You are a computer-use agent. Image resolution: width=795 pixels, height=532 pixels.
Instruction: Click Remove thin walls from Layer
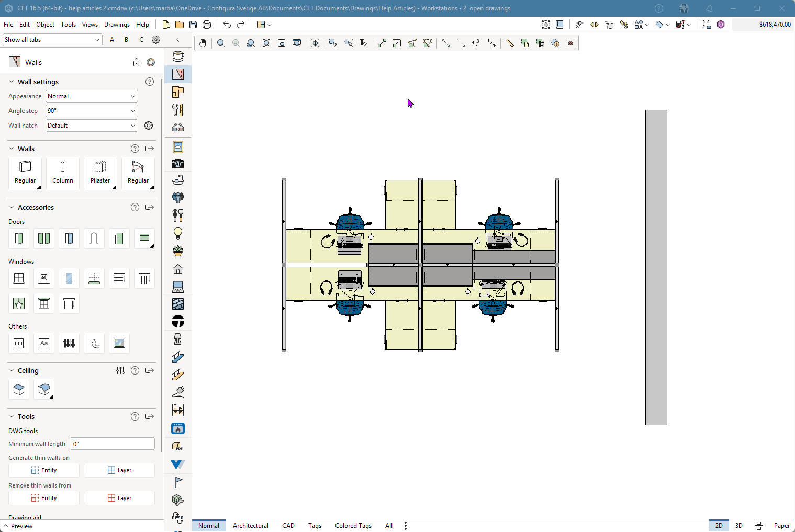tap(119, 498)
